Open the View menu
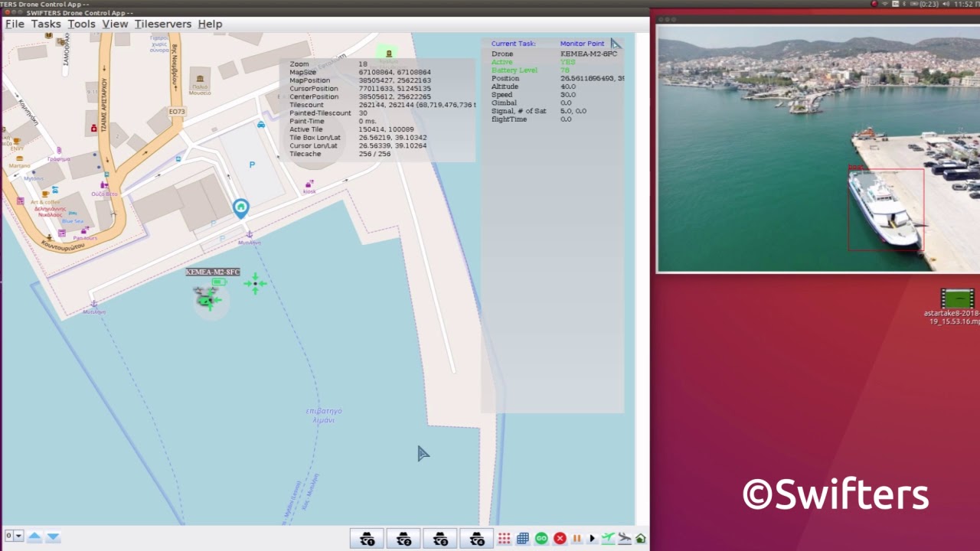This screenshot has width=980, height=551. click(115, 24)
